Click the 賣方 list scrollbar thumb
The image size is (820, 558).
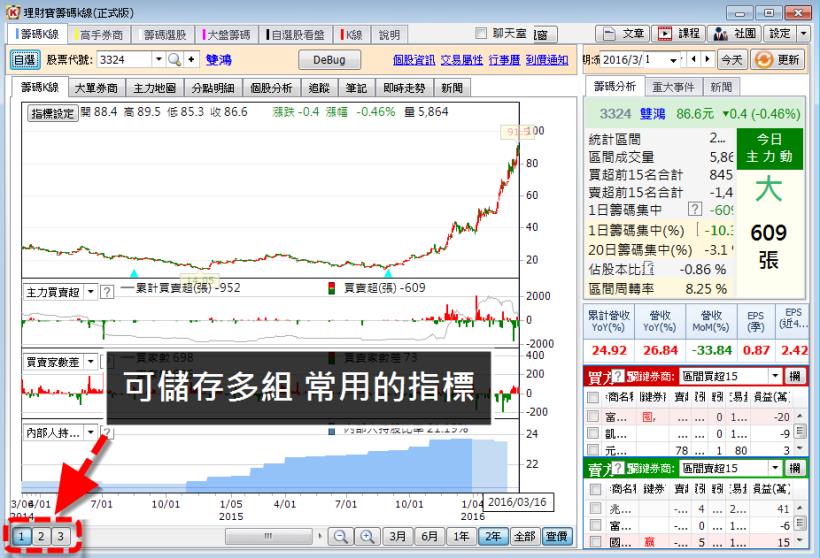[800, 523]
